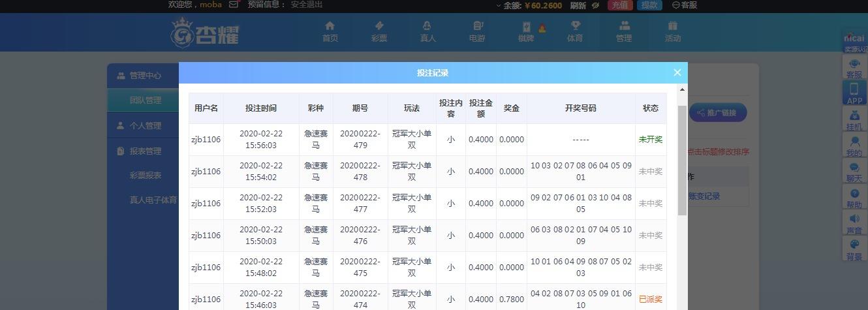The height and width of the screenshot is (310, 868).
Task: Click bet time 2020-02-22 15:50:03
Action: pyautogui.click(x=261, y=236)
